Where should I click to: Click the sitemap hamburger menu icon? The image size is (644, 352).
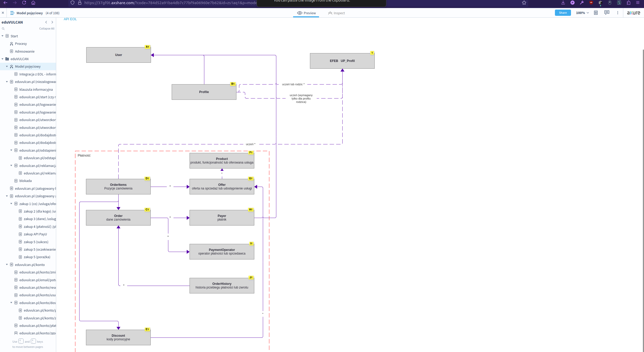coord(12,13)
